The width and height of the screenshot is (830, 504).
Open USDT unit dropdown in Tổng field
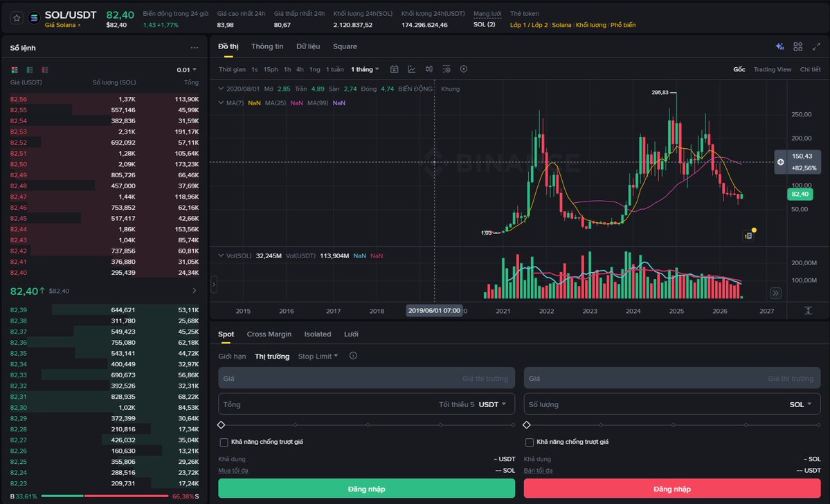pos(492,404)
